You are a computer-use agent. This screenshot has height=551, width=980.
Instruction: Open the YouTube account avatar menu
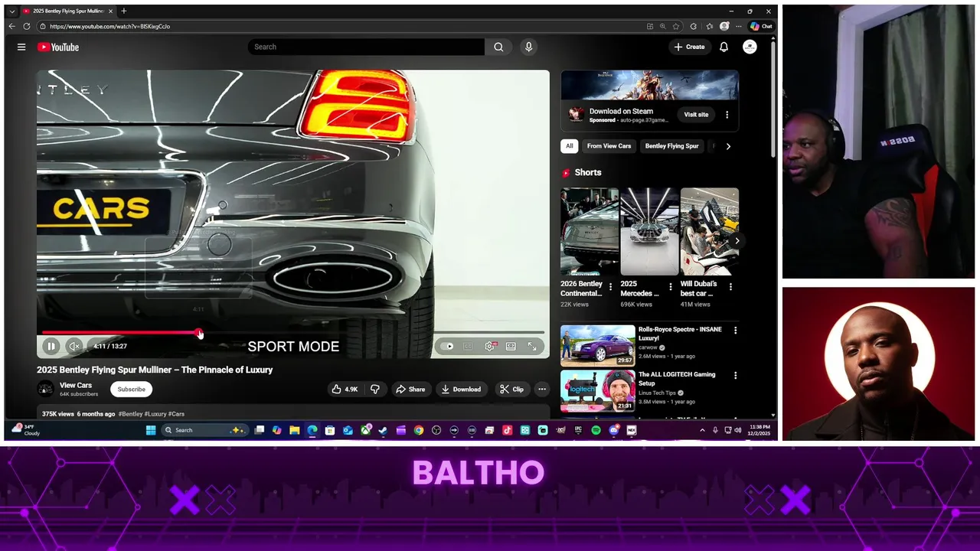tap(750, 47)
